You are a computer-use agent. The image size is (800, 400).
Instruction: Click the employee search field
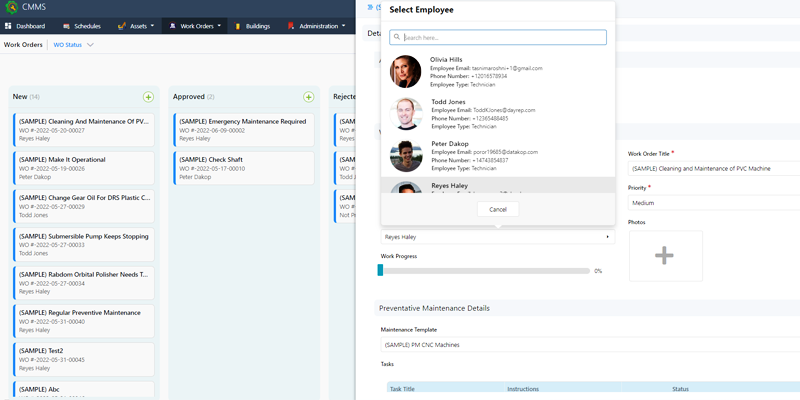[497, 38]
